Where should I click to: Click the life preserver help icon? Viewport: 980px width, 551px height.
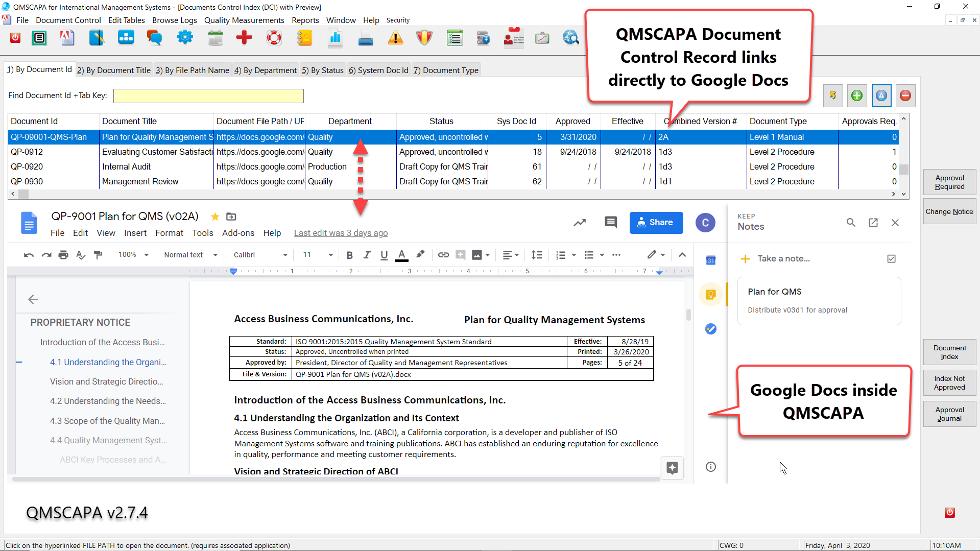click(x=274, y=38)
